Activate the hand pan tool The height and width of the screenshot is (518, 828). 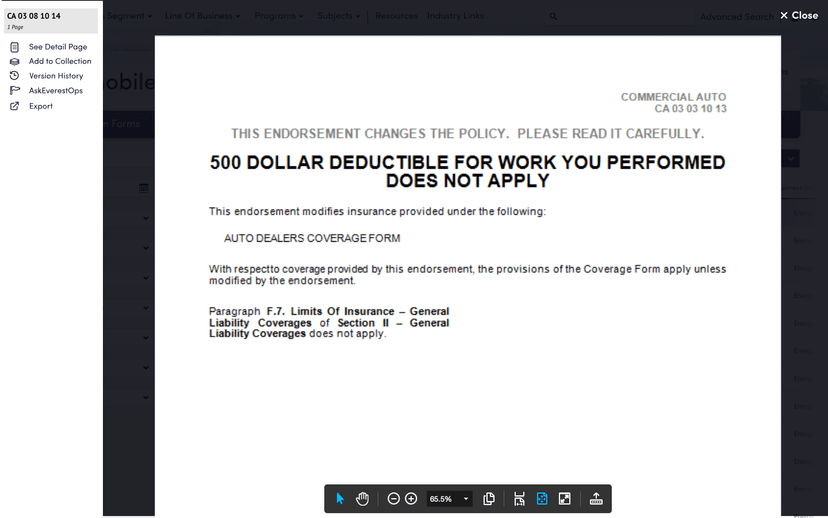[x=362, y=498]
